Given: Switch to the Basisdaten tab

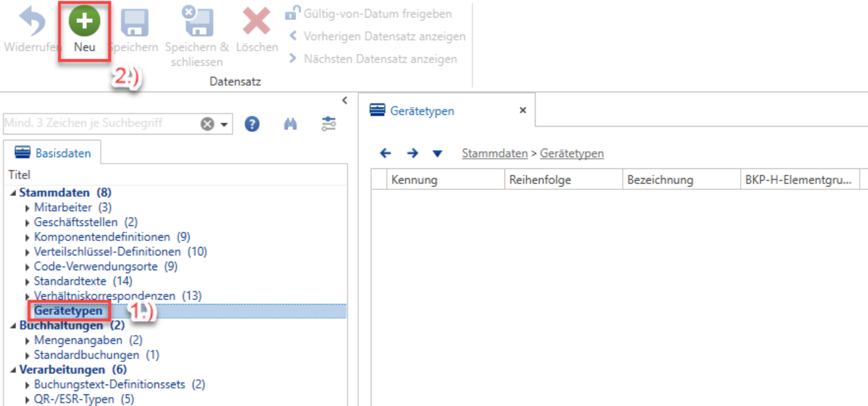Looking at the screenshot, I should click(53, 153).
